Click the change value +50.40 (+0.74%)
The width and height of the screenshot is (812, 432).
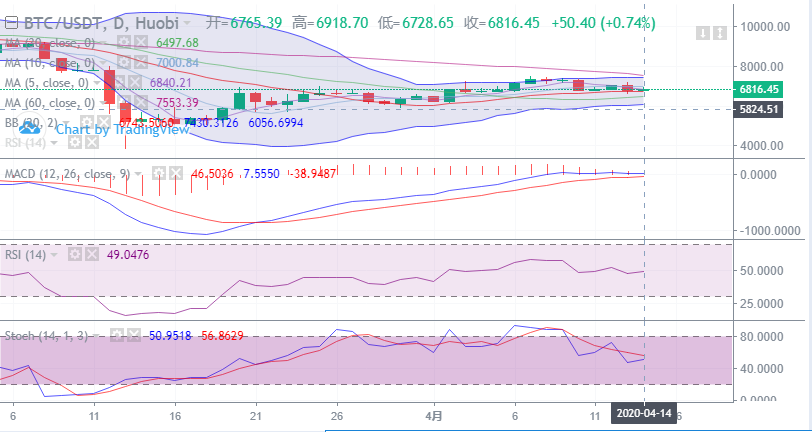pyautogui.click(x=604, y=23)
